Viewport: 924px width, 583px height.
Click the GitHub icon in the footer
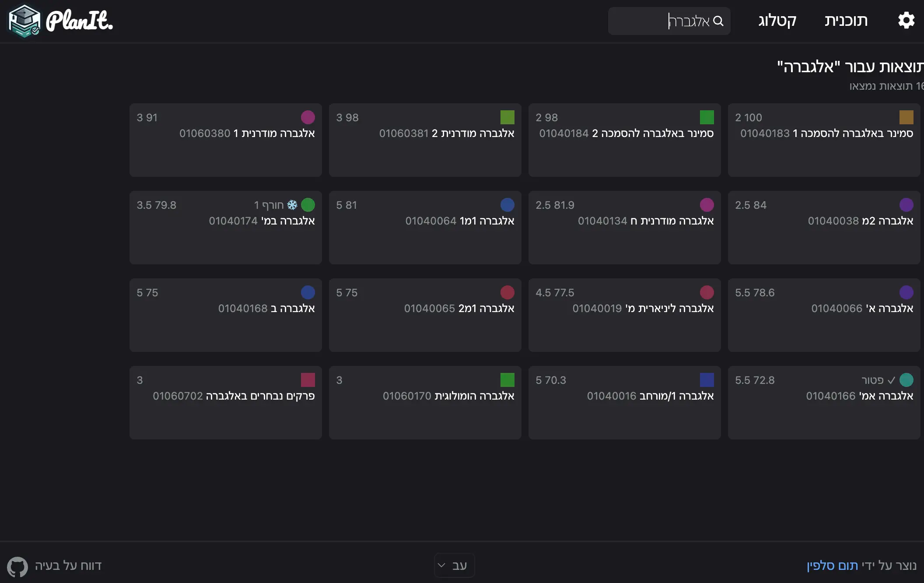coord(17,566)
